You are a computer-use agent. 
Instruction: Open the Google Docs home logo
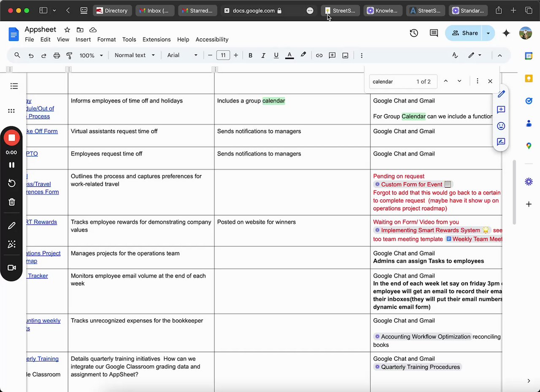click(x=14, y=34)
